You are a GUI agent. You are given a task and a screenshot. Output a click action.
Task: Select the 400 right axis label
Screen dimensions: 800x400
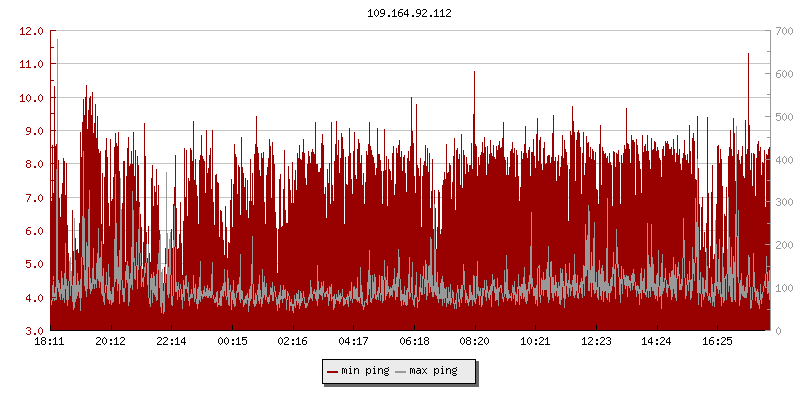tap(784, 160)
